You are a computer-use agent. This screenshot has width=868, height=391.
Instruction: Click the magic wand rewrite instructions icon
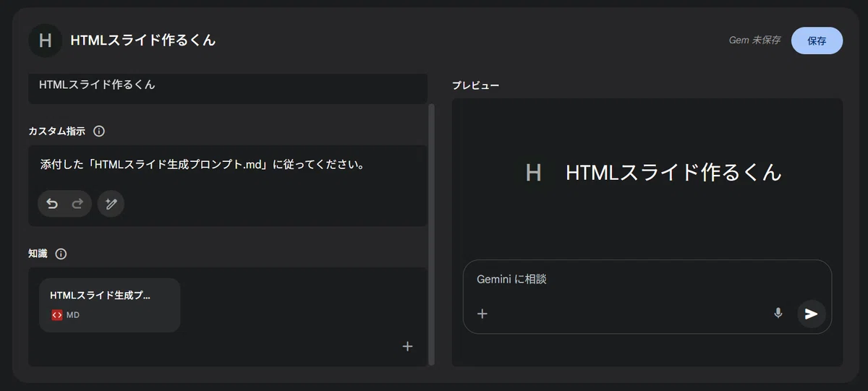coord(111,205)
